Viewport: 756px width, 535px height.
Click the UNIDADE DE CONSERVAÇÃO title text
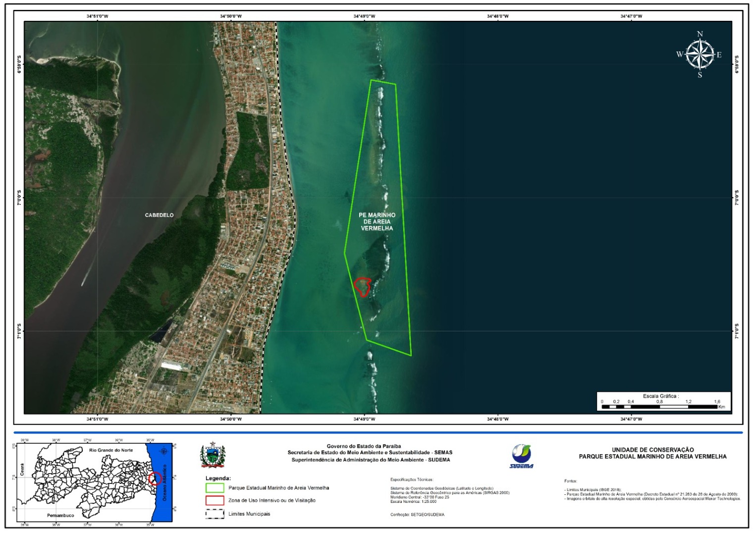point(652,450)
